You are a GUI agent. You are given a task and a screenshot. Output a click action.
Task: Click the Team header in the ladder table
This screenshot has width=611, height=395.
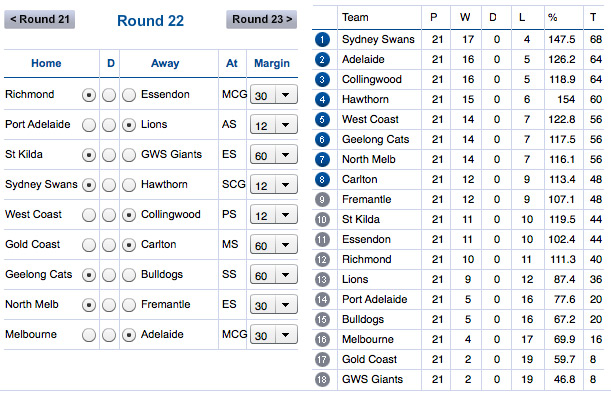click(x=355, y=17)
